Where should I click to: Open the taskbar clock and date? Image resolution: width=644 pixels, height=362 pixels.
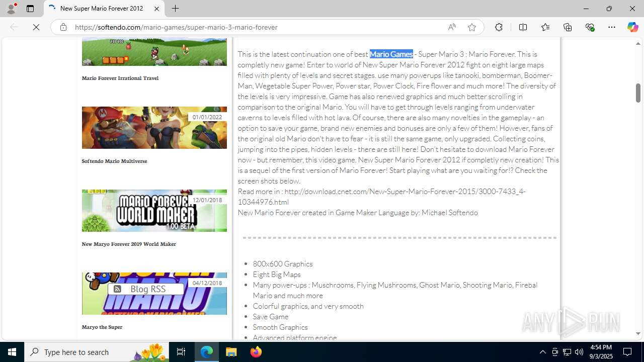click(x=601, y=352)
